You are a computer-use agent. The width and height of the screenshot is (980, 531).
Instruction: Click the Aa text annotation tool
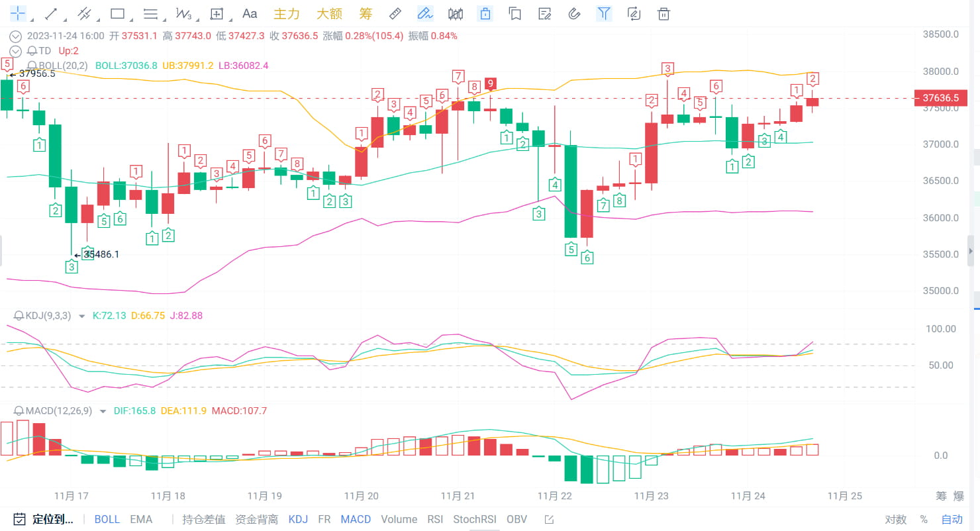pyautogui.click(x=250, y=13)
